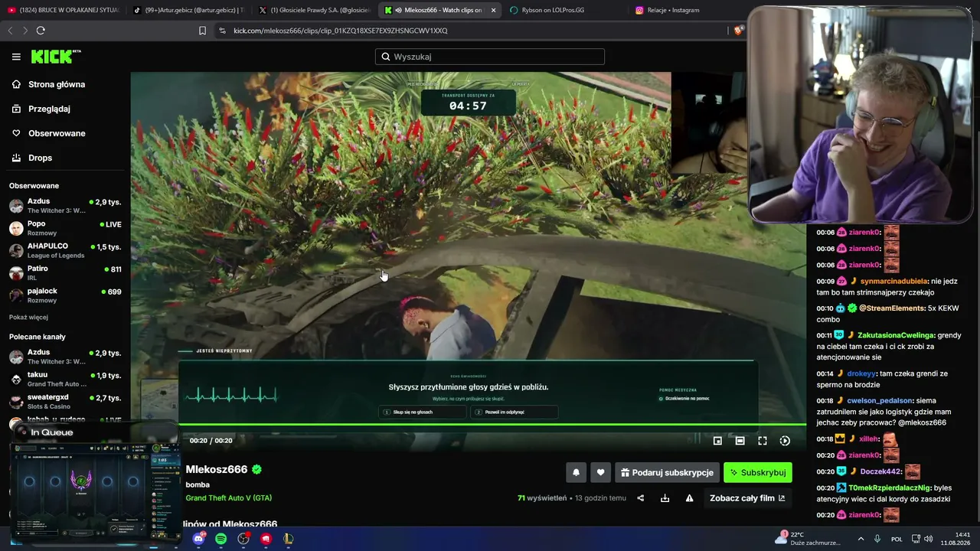Click Zobacz cały film button

(746, 498)
